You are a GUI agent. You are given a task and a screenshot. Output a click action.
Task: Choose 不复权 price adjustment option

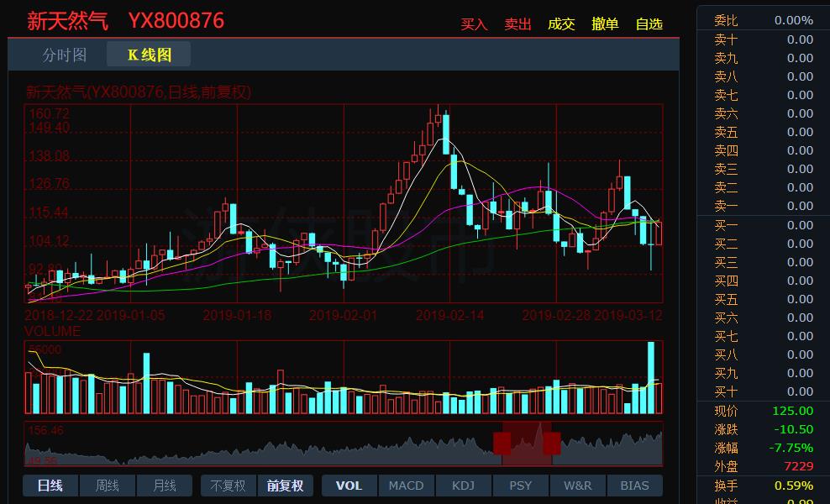point(228,486)
